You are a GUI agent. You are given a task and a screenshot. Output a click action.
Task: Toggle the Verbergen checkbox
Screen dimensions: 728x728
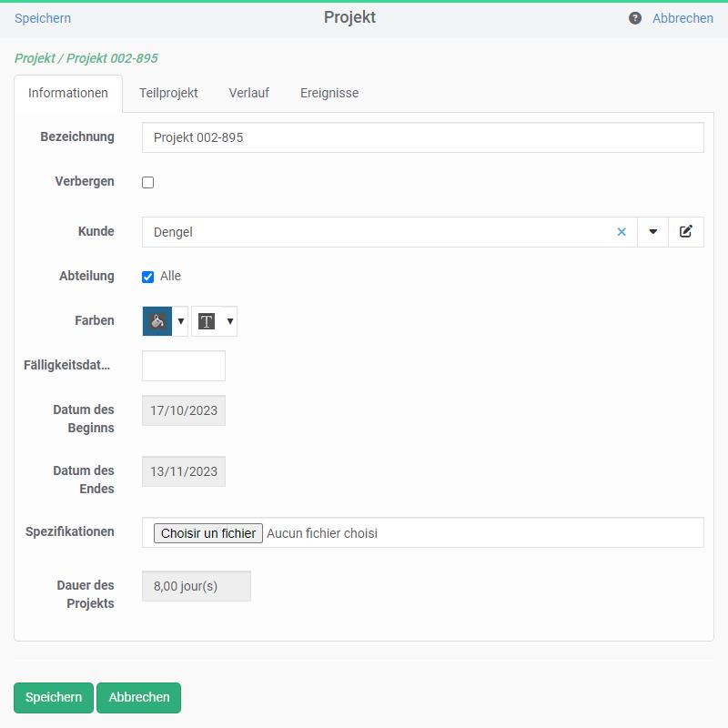coord(148,182)
